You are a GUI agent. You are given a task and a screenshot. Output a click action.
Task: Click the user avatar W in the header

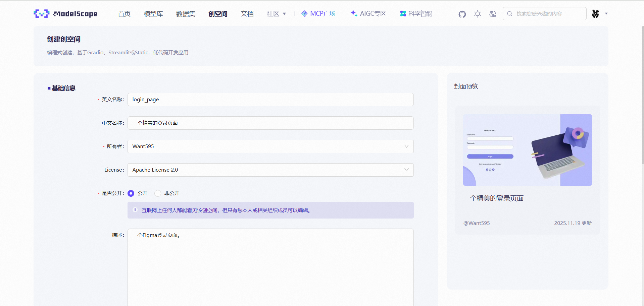[x=595, y=14]
